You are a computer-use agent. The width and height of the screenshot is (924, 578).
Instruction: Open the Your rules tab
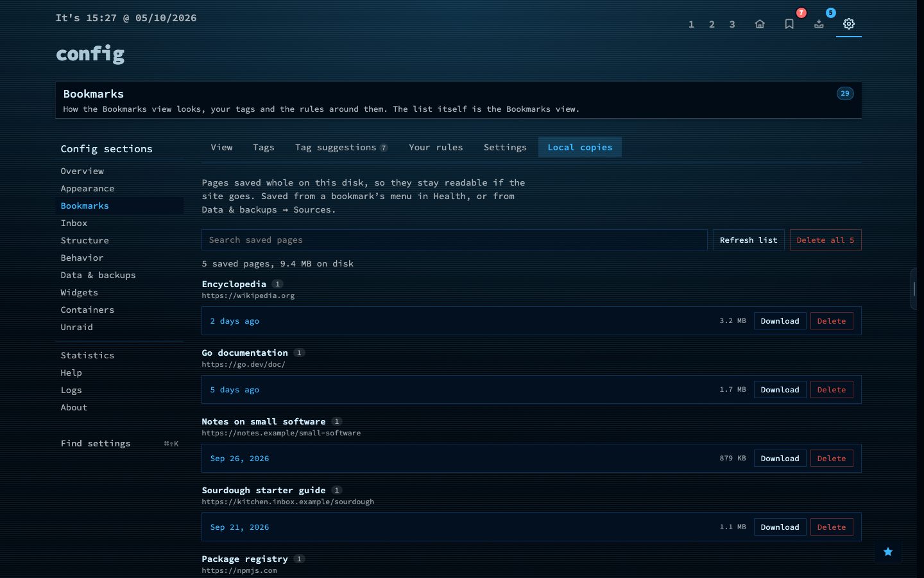pos(436,147)
